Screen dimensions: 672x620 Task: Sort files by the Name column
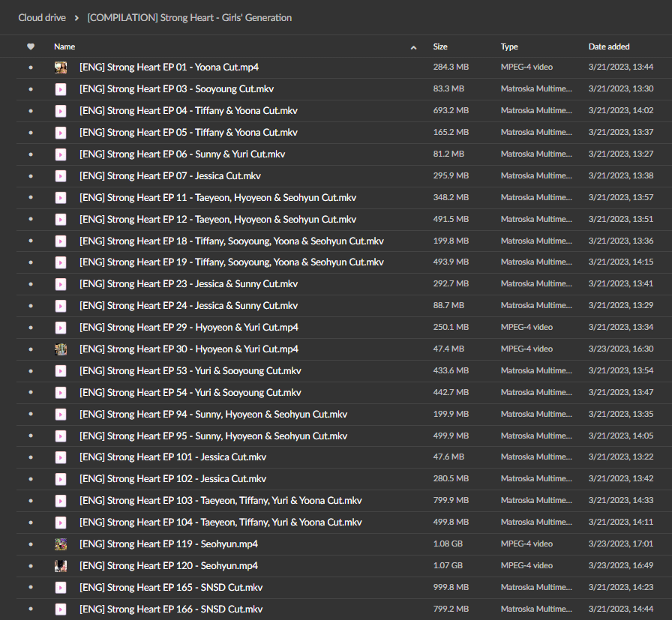click(64, 46)
